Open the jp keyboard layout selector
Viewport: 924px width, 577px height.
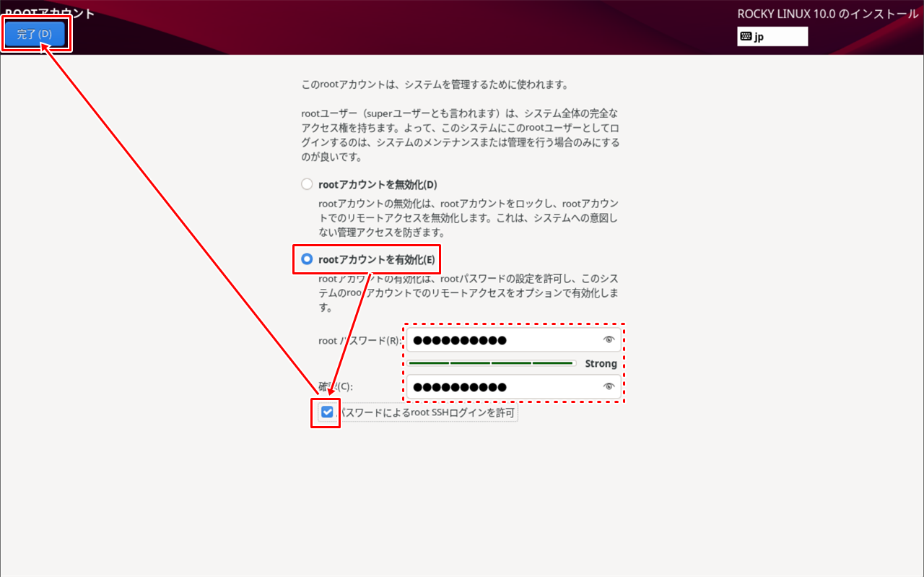[772, 35]
